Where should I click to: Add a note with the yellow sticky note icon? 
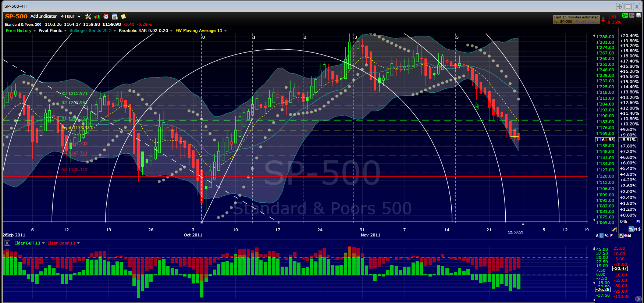click(124, 17)
